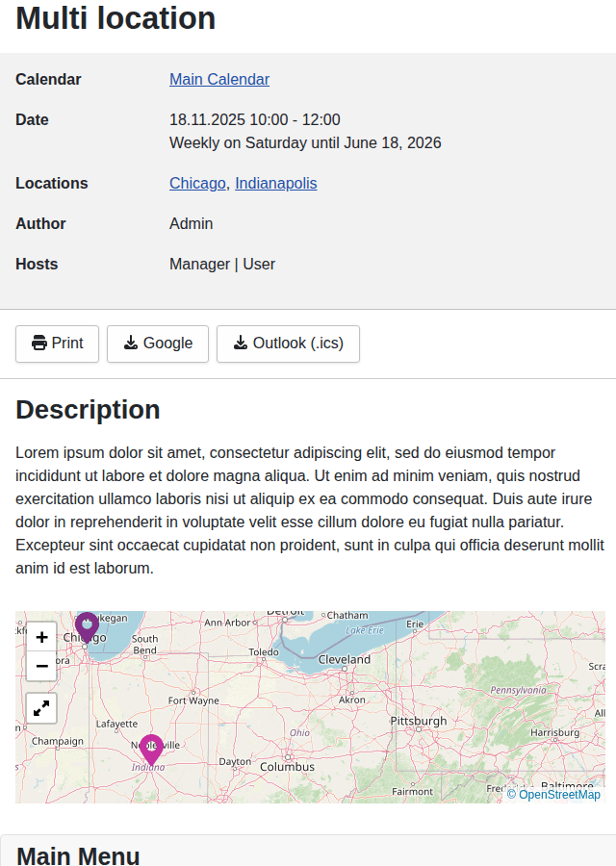
Task: Click the Chicago map marker pin
Action: click(88, 627)
